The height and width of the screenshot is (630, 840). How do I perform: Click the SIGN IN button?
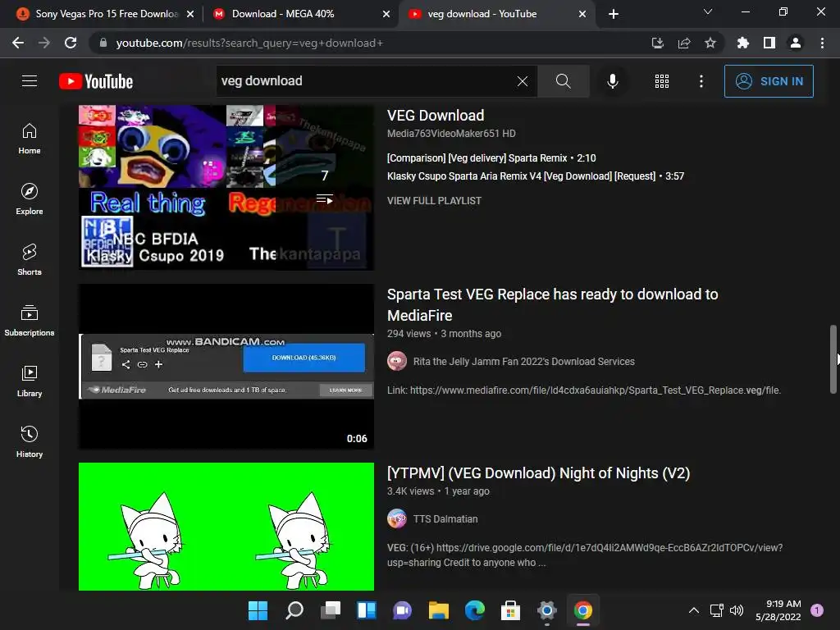pos(769,81)
